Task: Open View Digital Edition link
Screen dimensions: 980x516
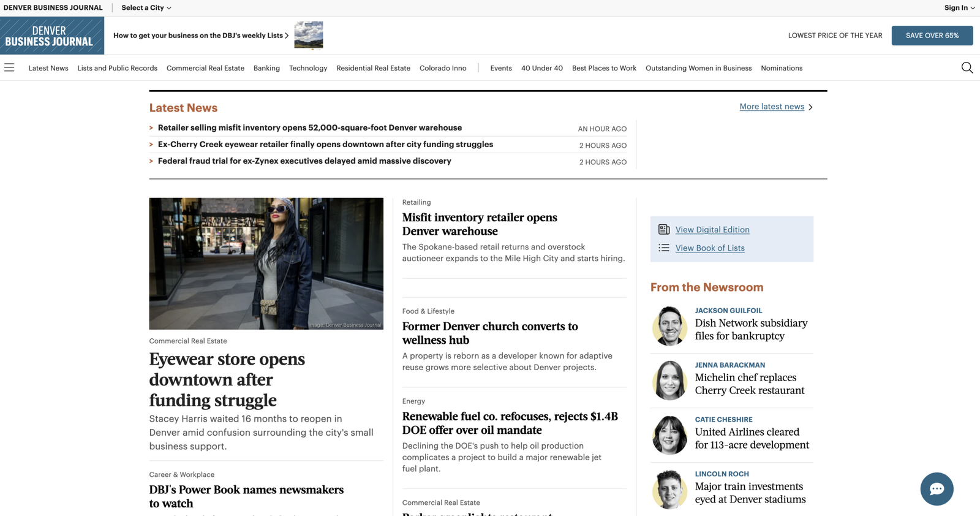Action: pos(712,230)
